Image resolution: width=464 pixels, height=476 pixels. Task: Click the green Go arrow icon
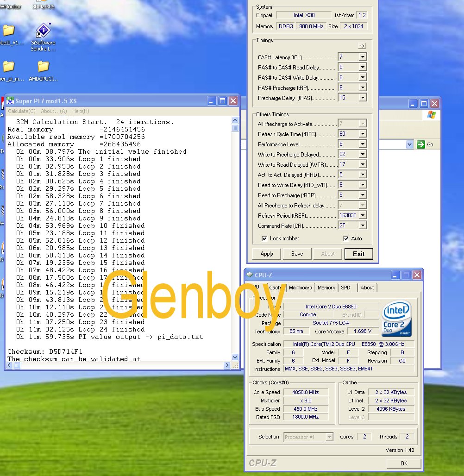tap(421, 144)
